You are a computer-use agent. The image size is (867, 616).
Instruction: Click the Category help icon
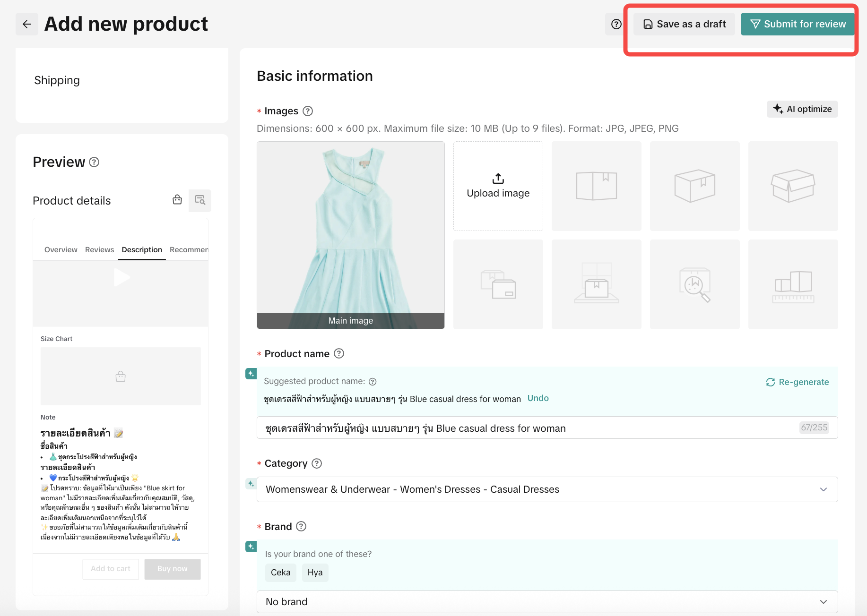[317, 463]
